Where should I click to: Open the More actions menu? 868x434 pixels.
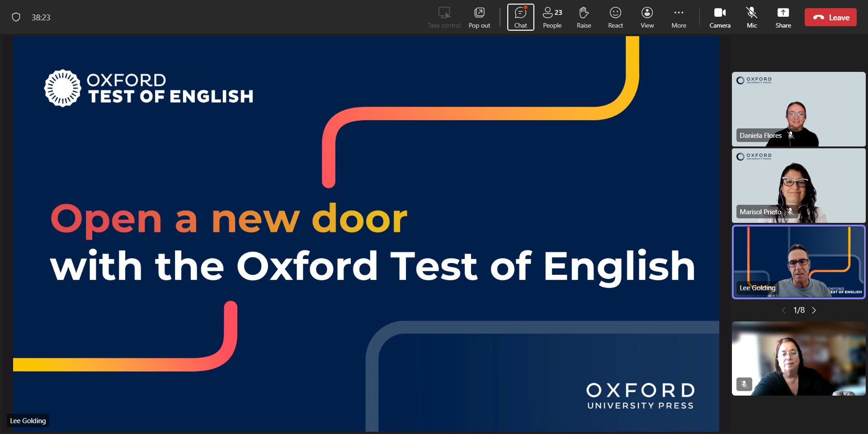point(679,17)
